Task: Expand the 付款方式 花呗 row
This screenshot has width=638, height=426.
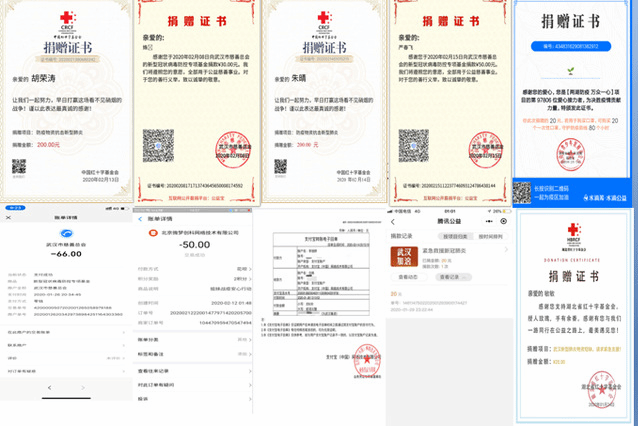Action: [190, 268]
